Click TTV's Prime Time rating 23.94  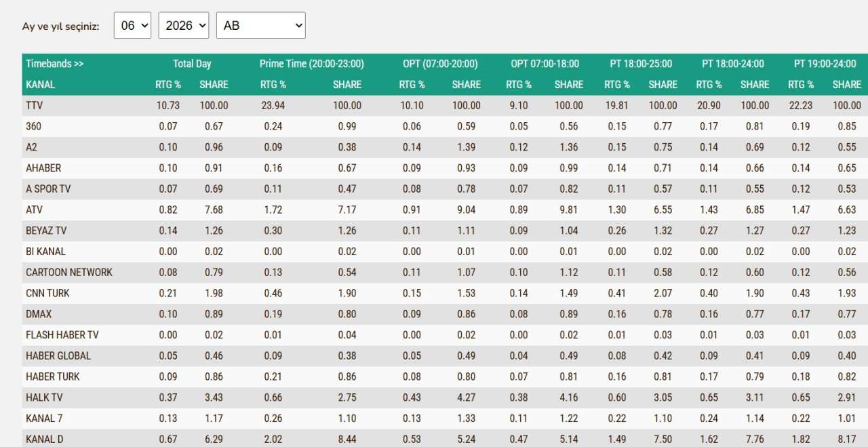pos(273,106)
